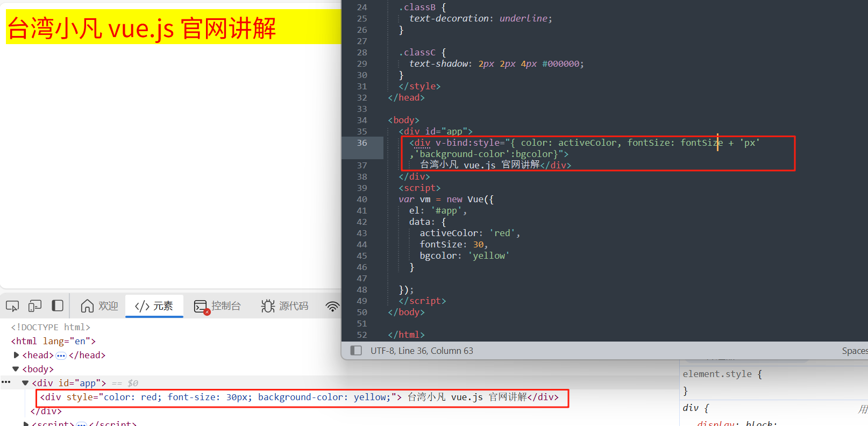The image size is (868, 426).
Task: Click the .classB { selector in editor
Action: click(x=423, y=7)
